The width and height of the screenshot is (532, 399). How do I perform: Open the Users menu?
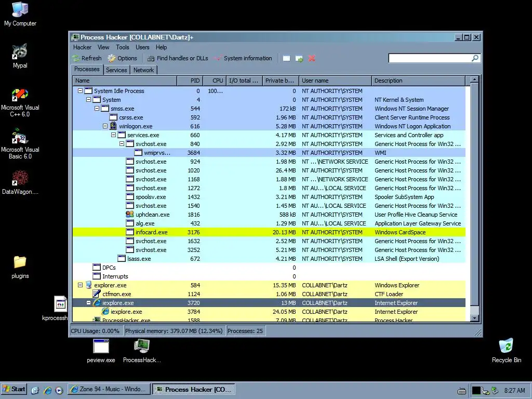pos(142,47)
